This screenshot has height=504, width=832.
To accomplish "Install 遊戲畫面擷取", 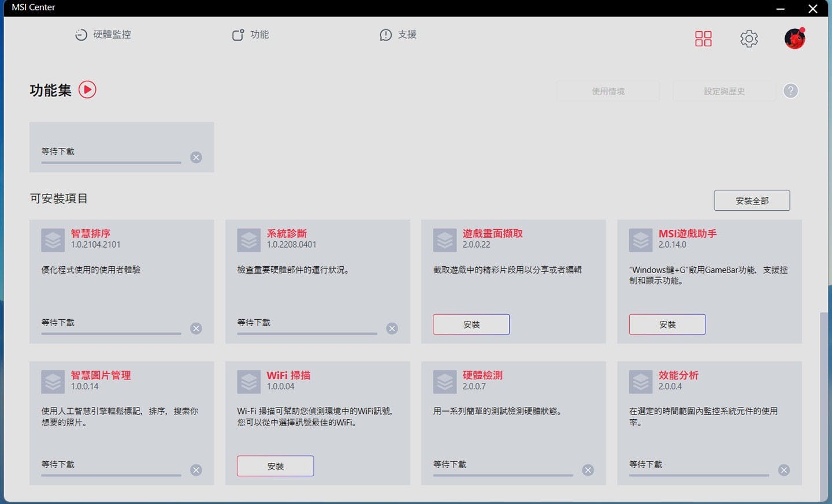I will [471, 324].
